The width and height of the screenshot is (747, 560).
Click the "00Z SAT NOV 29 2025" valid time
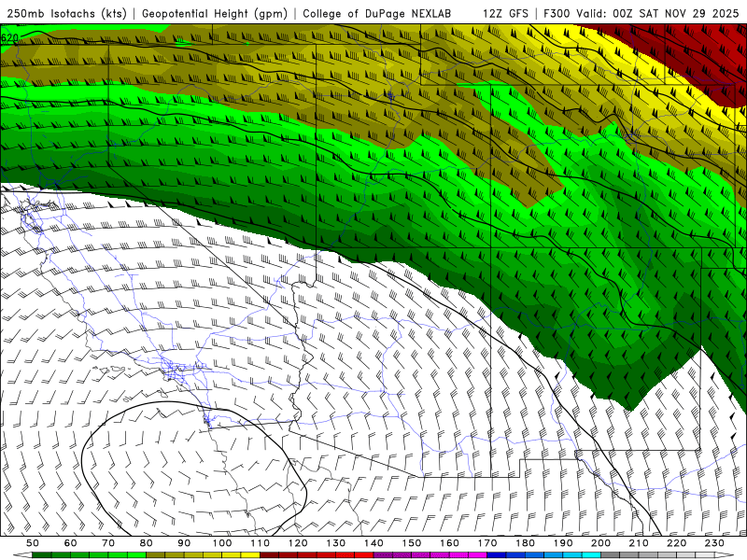(676, 13)
